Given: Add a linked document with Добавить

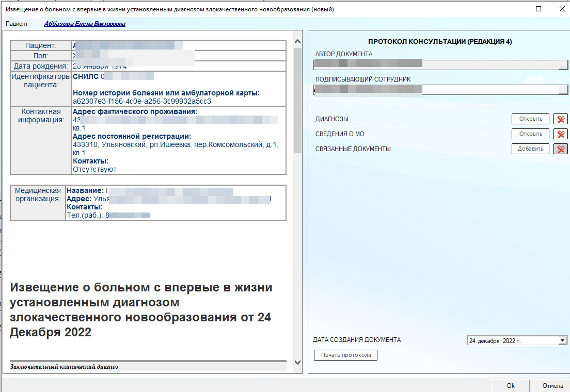Looking at the screenshot, I should coord(530,149).
